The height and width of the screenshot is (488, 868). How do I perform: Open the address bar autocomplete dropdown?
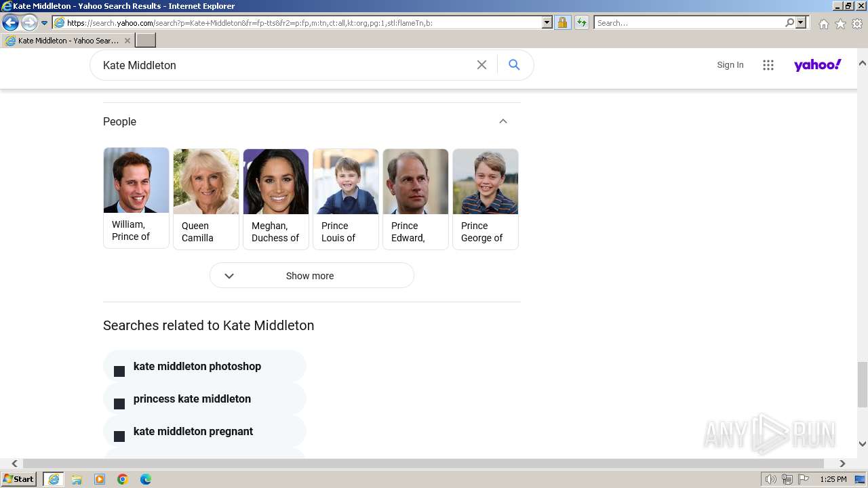tap(547, 23)
